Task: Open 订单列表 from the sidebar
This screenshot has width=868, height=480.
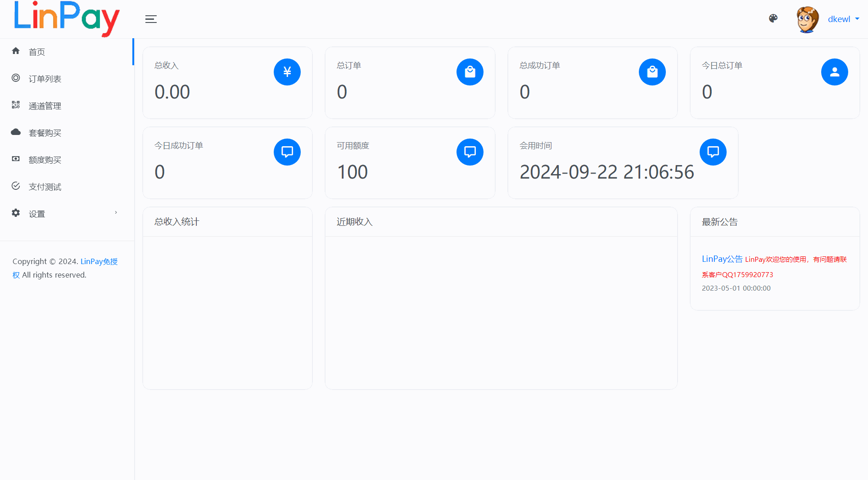Action: pos(45,79)
